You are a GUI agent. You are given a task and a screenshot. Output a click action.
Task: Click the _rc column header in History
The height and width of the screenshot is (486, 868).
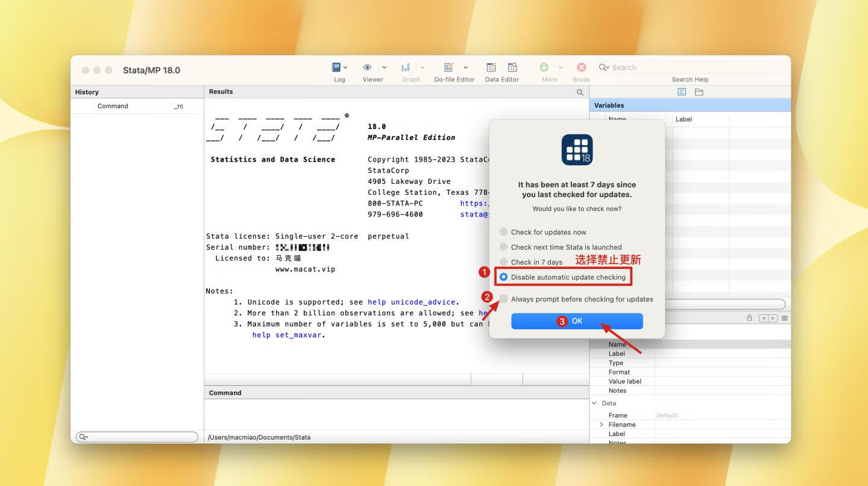(x=178, y=106)
